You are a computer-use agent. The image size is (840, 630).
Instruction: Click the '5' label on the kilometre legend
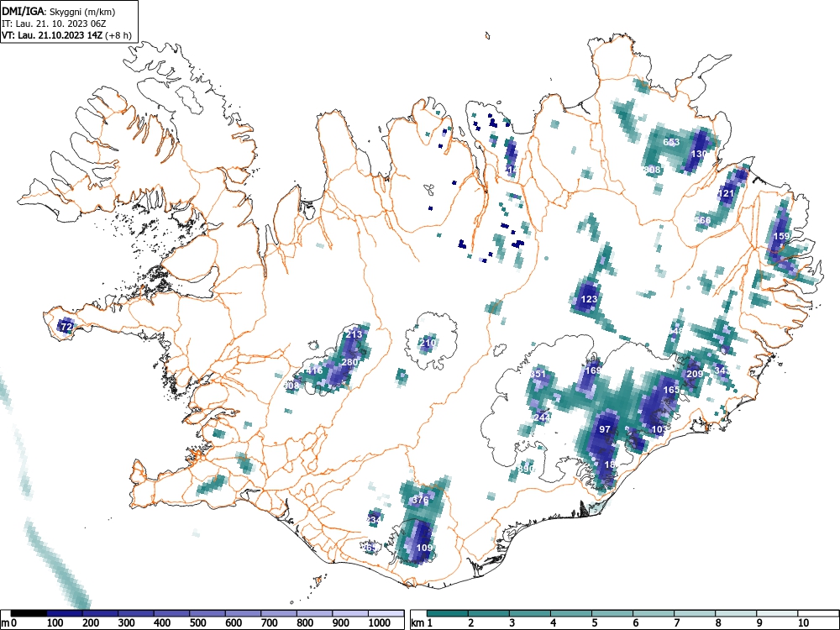click(x=595, y=623)
